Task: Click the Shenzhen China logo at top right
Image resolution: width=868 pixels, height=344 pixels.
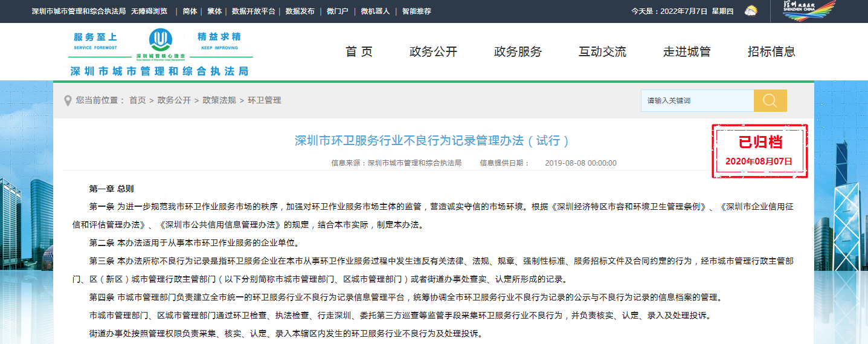Action: pos(809,11)
